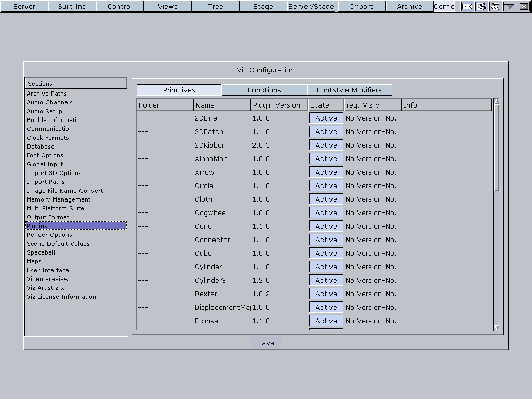Open the Archive view
The height and width of the screenshot is (399, 532).
click(x=409, y=7)
